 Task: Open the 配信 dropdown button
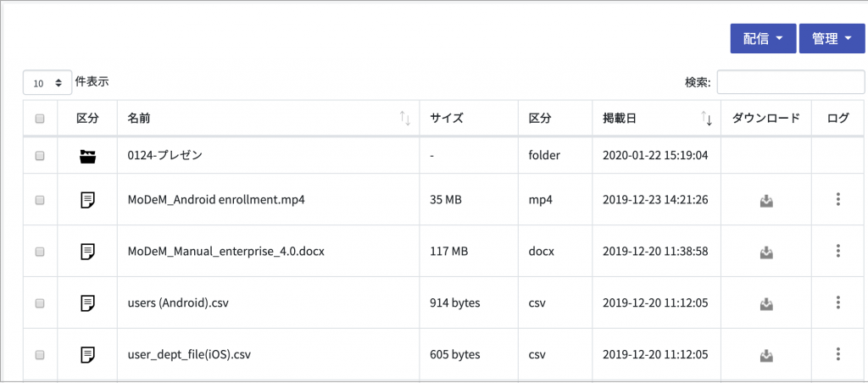coord(763,38)
